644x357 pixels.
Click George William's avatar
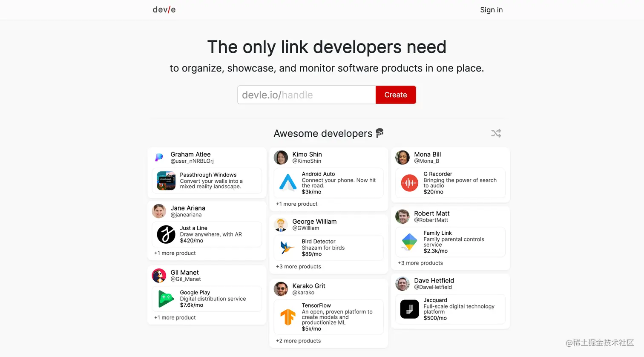pos(281,225)
